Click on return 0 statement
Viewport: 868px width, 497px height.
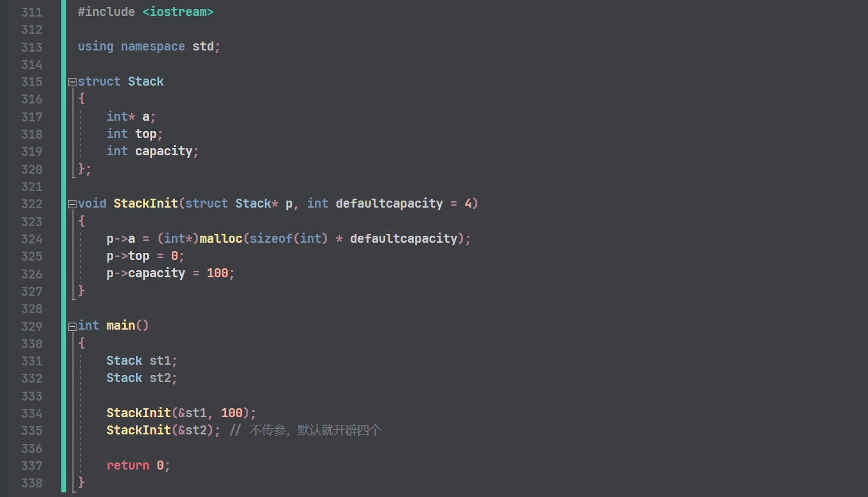coord(139,465)
